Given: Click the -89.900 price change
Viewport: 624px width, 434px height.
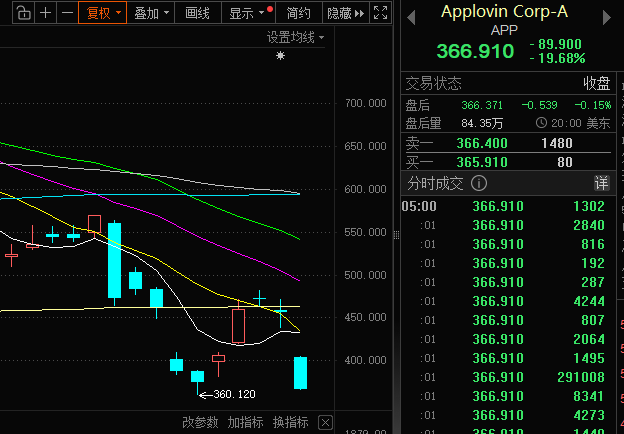Looking at the screenshot, I should [556, 44].
